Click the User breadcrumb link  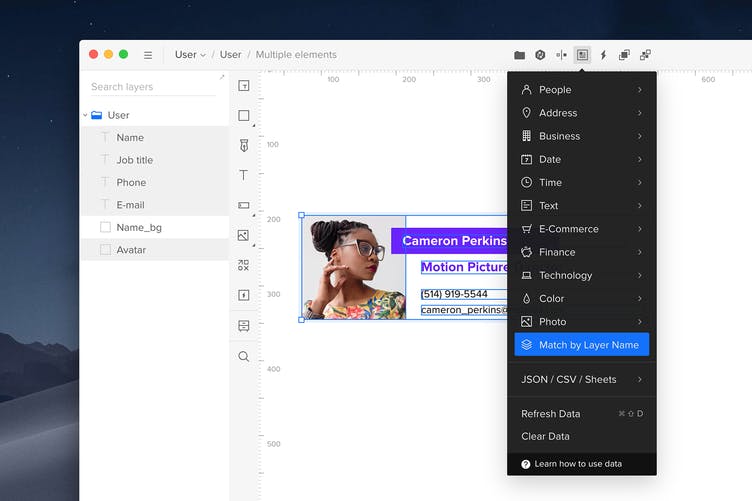[230, 55]
